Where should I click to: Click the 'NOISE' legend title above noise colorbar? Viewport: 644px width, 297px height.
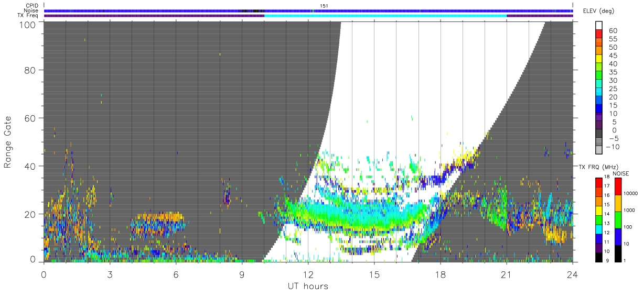(620, 173)
